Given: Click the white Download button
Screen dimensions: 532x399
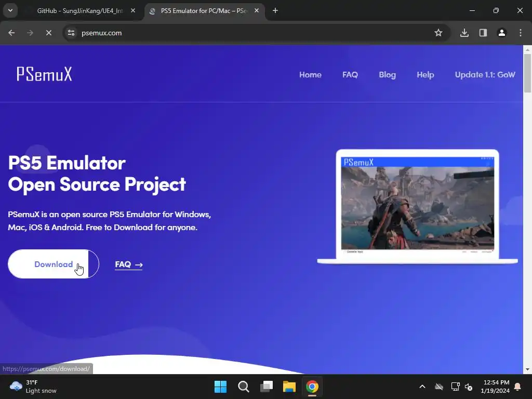Looking at the screenshot, I should tap(54, 264).
